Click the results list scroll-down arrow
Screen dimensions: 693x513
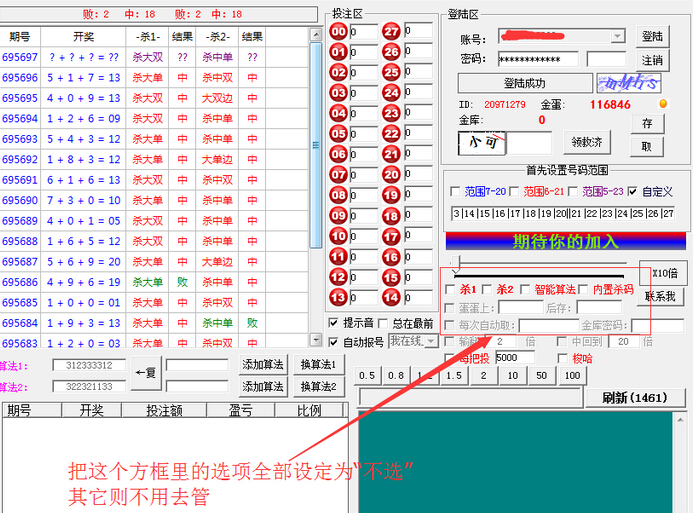[x=316, y=340]
